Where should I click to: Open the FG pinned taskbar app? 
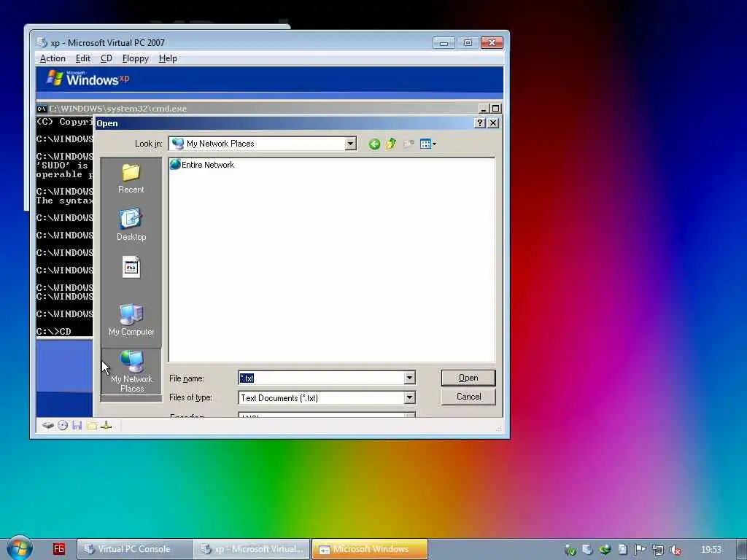pyautogui.click(x=58, y=549)
